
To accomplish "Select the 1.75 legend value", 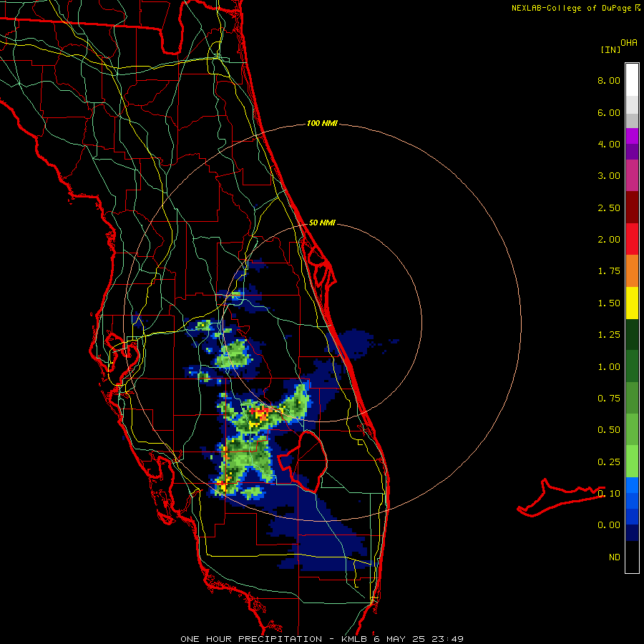I will coord(609,271).
